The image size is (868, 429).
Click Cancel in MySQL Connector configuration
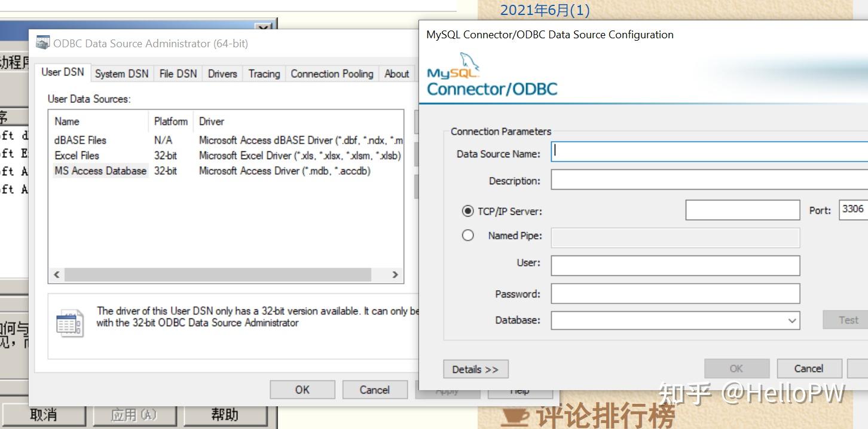809,369
